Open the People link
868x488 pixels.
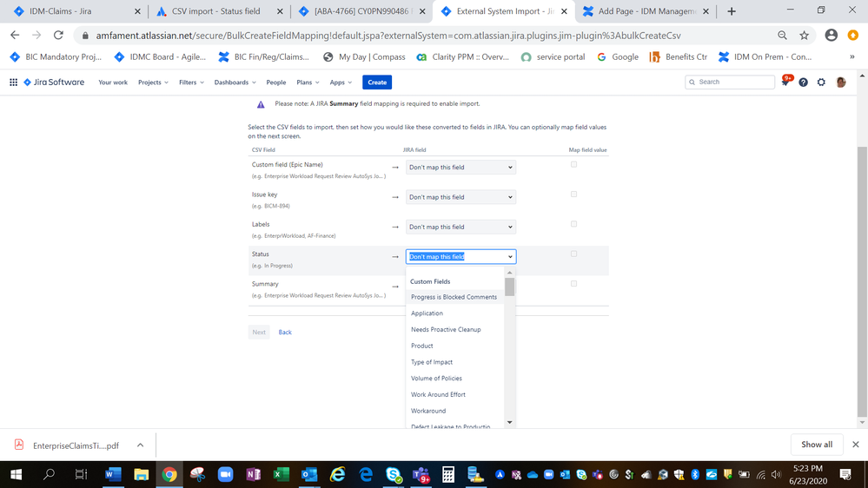coord(275,82)
